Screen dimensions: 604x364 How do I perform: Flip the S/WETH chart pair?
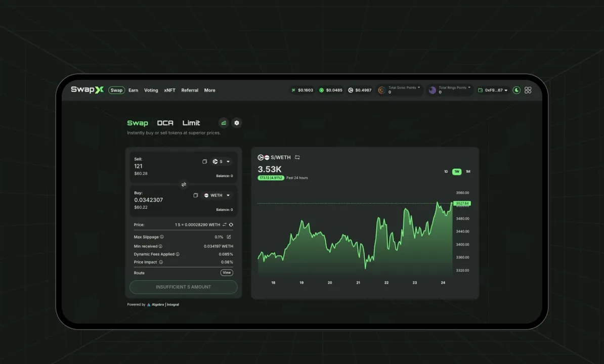click(x=297, y=157)
